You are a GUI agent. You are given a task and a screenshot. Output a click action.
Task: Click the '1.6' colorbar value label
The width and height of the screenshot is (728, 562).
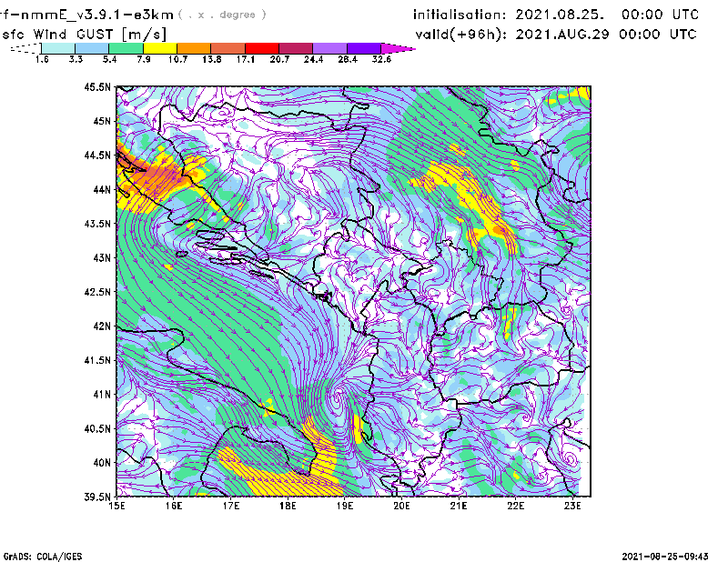[x=42, y=59]
